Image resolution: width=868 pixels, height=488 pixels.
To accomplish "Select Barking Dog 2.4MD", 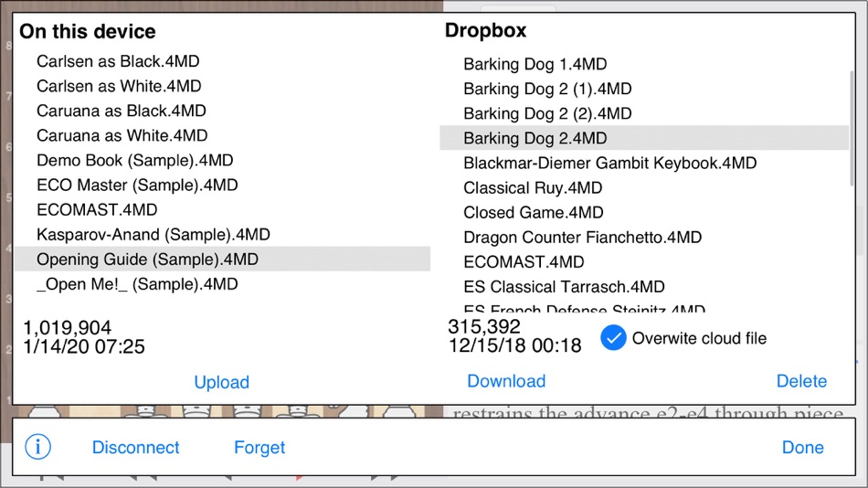I will (x=644, y=138).
